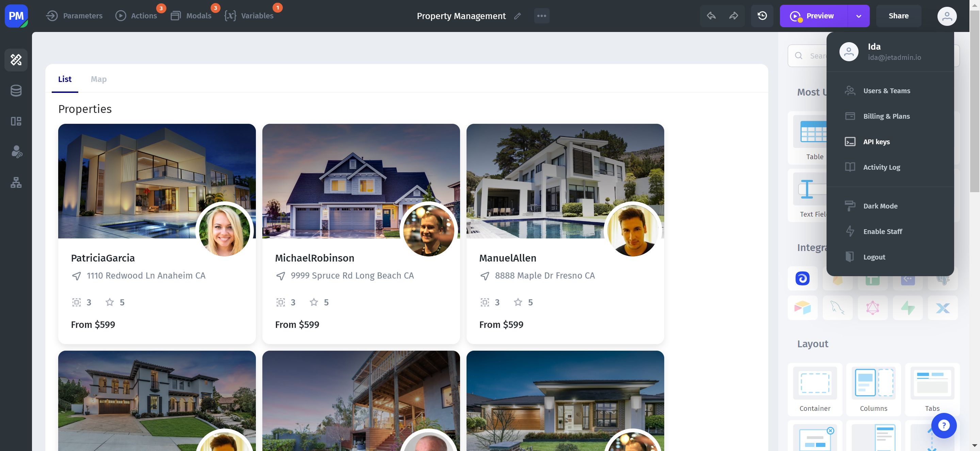Screen dimensions: 980x451
Task: Click the PM app logo
Action: click(16, 16)
